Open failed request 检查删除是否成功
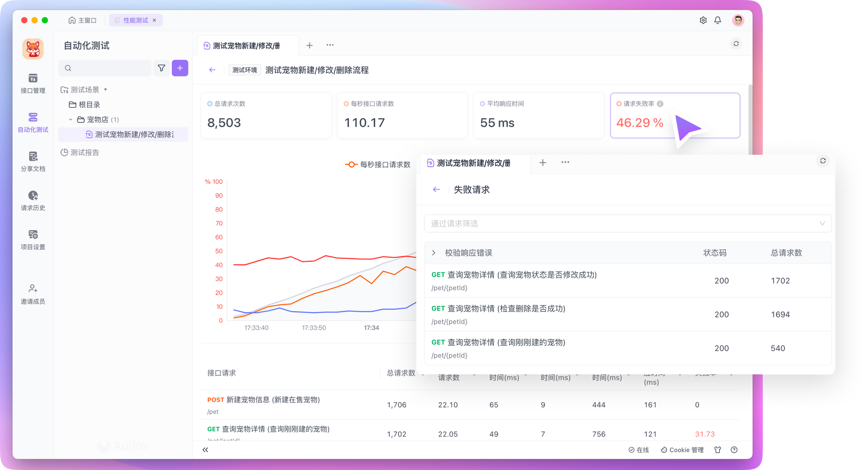This screenshot has height=470, width=868. (x=628, y=314)
